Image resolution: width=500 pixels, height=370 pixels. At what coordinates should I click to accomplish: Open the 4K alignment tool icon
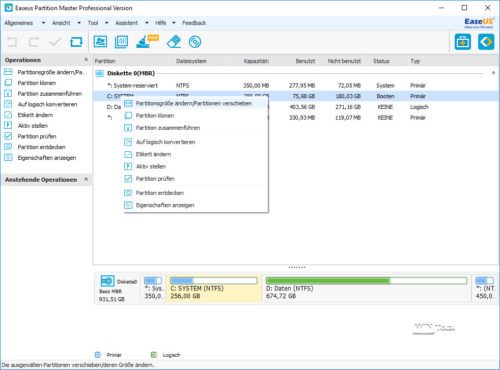(121, 42)
